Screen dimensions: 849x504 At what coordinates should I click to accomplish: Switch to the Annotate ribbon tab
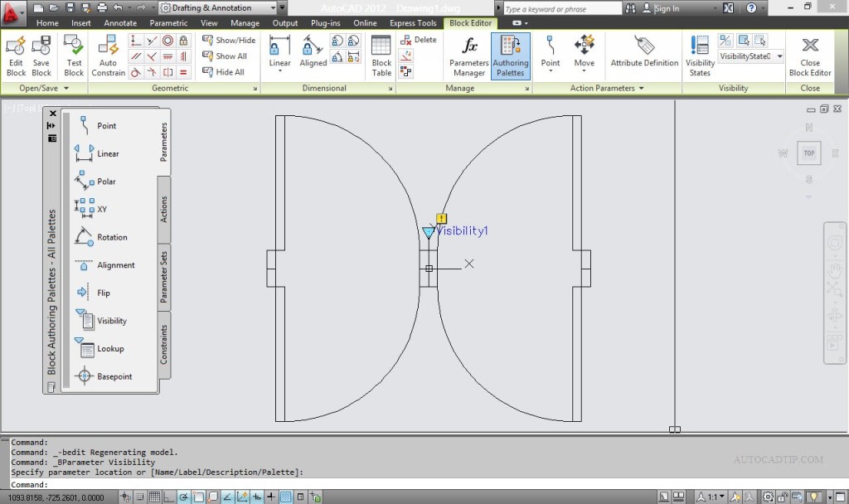(120, 22)
